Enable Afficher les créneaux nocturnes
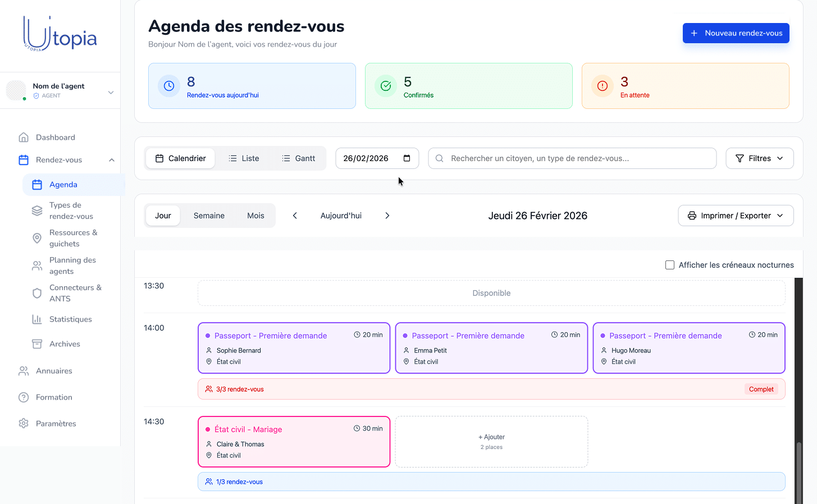Image resolution: width=817 pixels, height=504 pixels. pyautogui.click(x=670, y=265)
